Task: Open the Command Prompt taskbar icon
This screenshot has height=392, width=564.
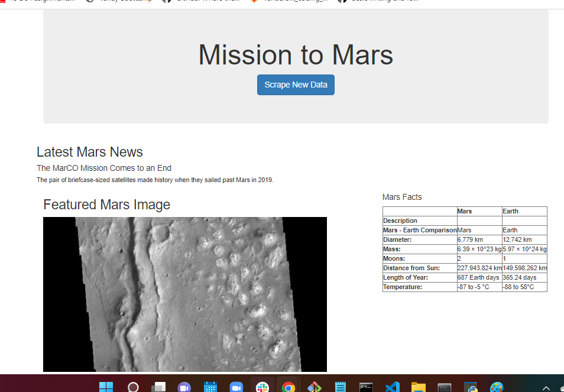Action: click(x=366, y=387)
